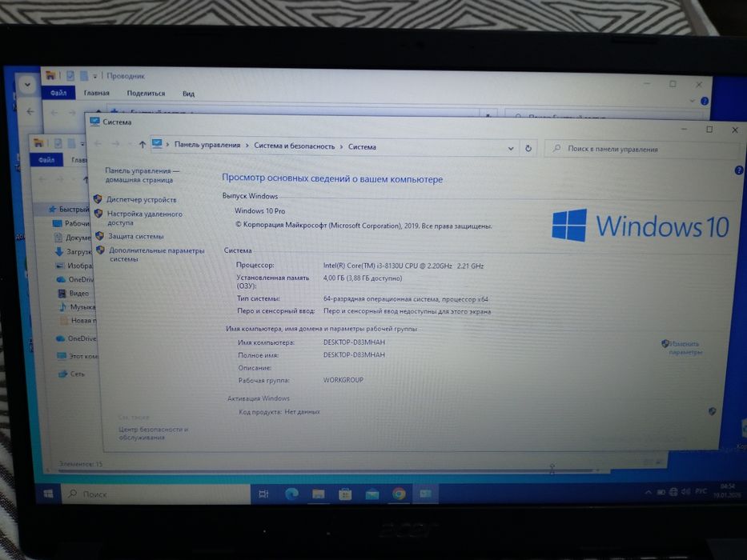
Task: Select Этот компьютер in Explorer sidebar
Action: point(77,356)
